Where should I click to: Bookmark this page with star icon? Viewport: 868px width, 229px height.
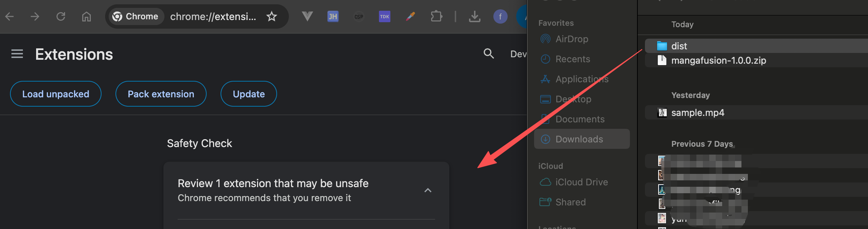272,16
